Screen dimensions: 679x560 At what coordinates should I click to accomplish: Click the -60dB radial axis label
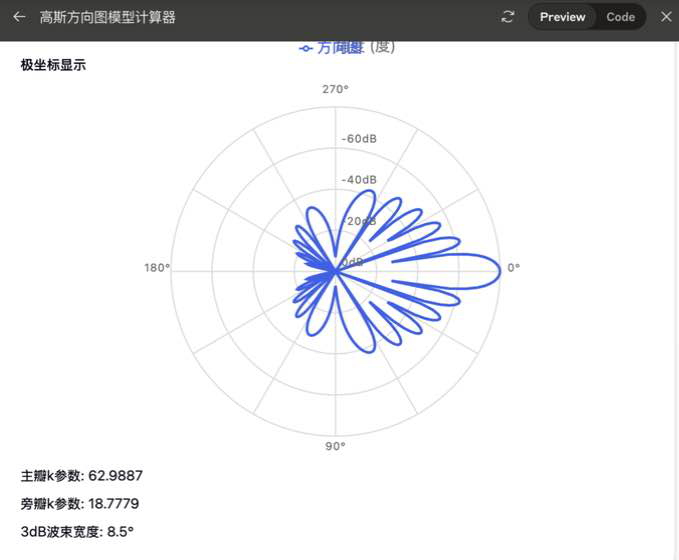359,139
